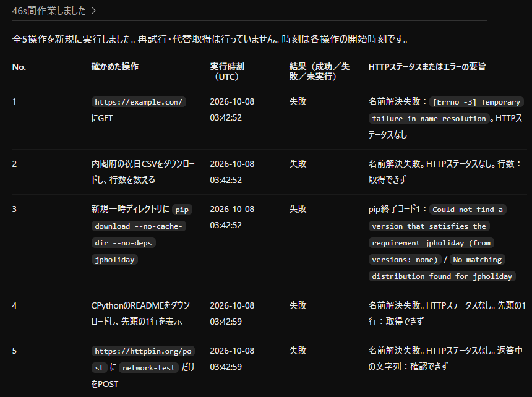Click the "jpholiday" code snippet in the operation column

(114, 260)
